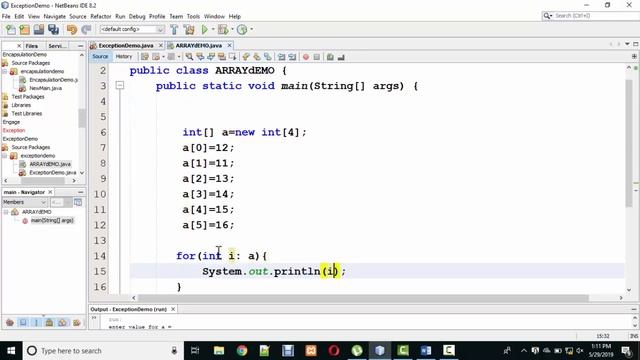Collapse the exceptiondemo package node
The height and width of the screenshot is (360, 640).
coord(5,156)
